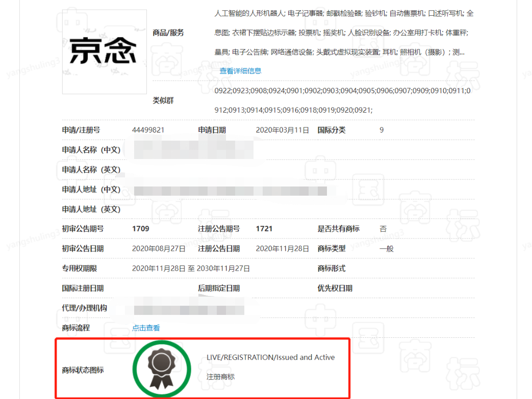Click the similar group codes text
532x399 pixels.
(344, 100)
